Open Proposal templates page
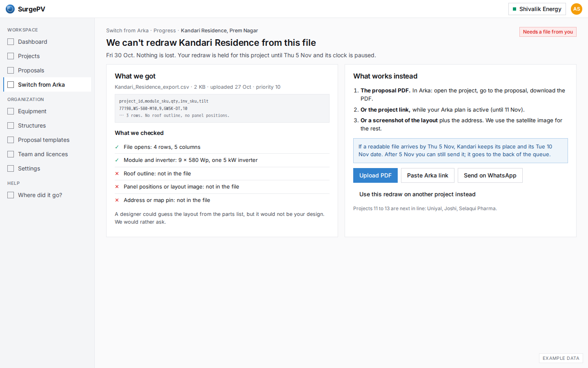This screenshot has width=588, height=368. [x=47, y=140]
